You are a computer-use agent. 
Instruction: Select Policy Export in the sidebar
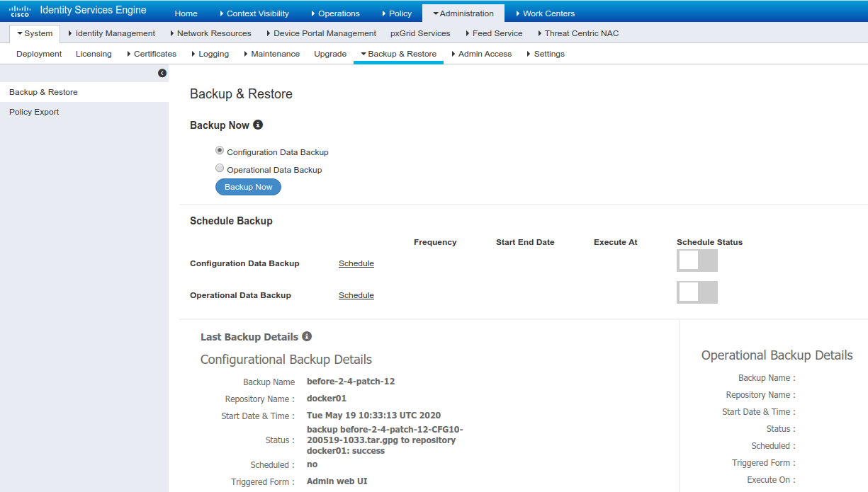(x=33, y=111)
